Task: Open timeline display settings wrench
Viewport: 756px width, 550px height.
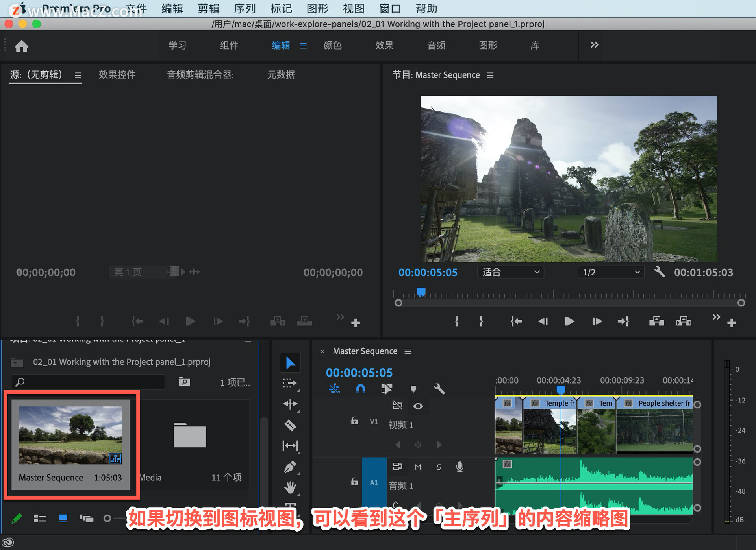Action: (439, 389)
